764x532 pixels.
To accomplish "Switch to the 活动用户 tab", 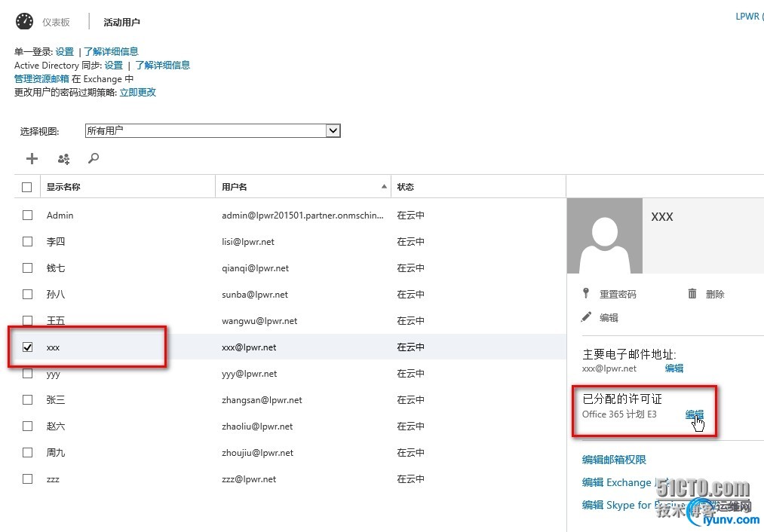I will (121, 23).
